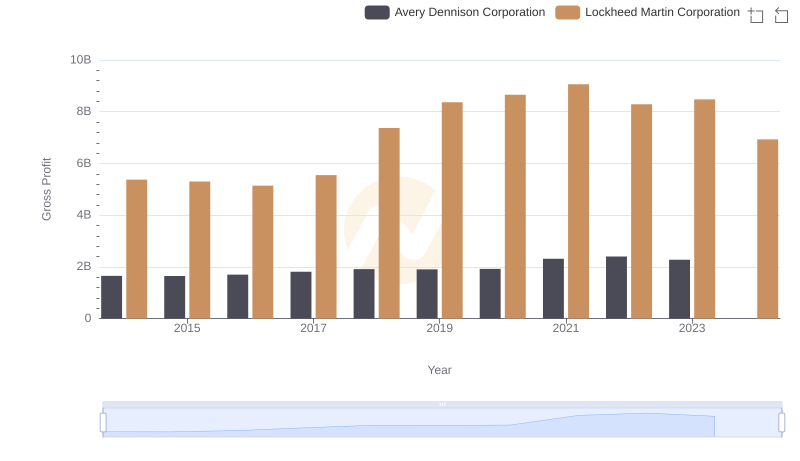Image resolution: width=800 pixels, height=461 pixels.
Task: Click the 2023 Avery Dennison dark bar
Action: pos(680,289)
